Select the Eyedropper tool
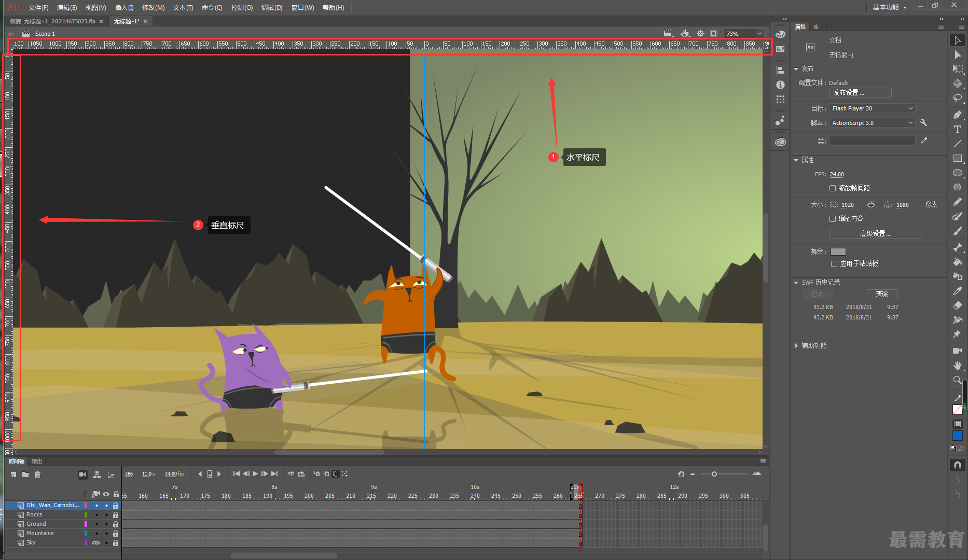Image resolution: width=968 pixels, height=560 pixels. click(x=958, y=291)
